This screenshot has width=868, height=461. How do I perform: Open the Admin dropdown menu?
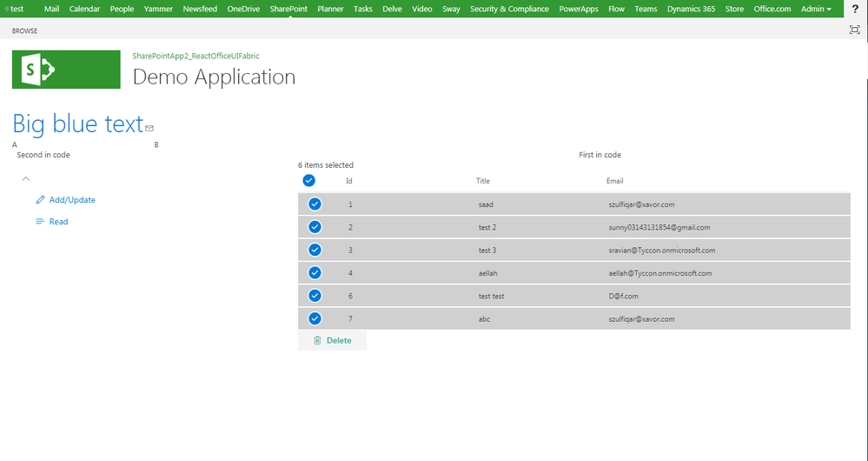[x=816, y=9]
